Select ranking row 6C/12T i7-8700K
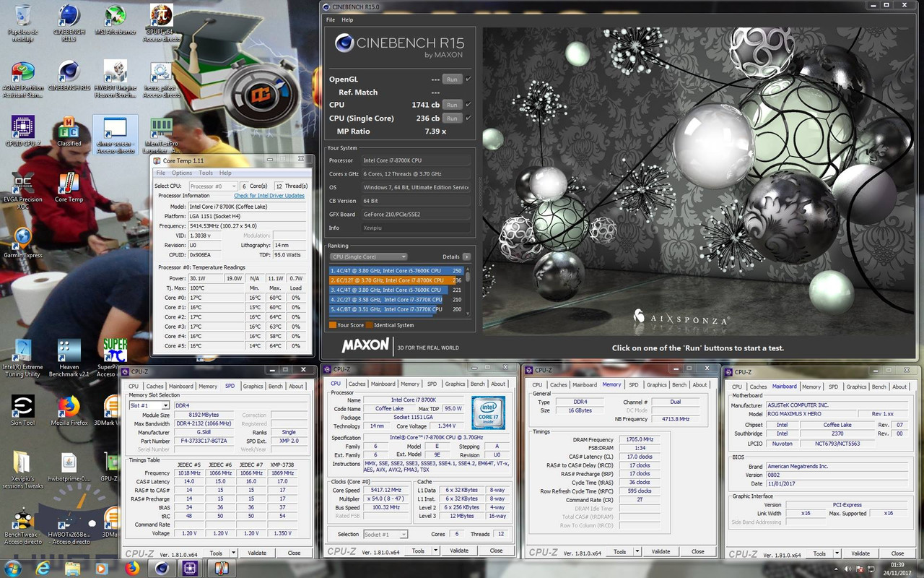The height and width of the screenshot is (578, 924). 396,280
